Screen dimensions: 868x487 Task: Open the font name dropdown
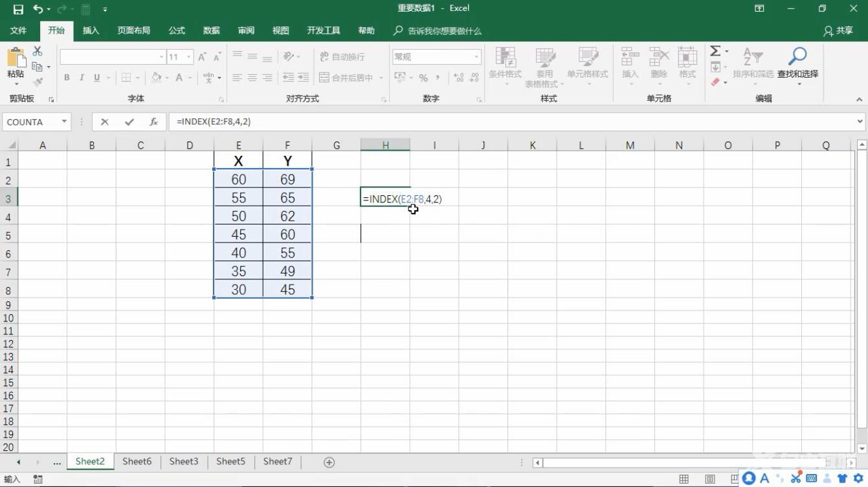pyautogui.click(x=162, y=57)
